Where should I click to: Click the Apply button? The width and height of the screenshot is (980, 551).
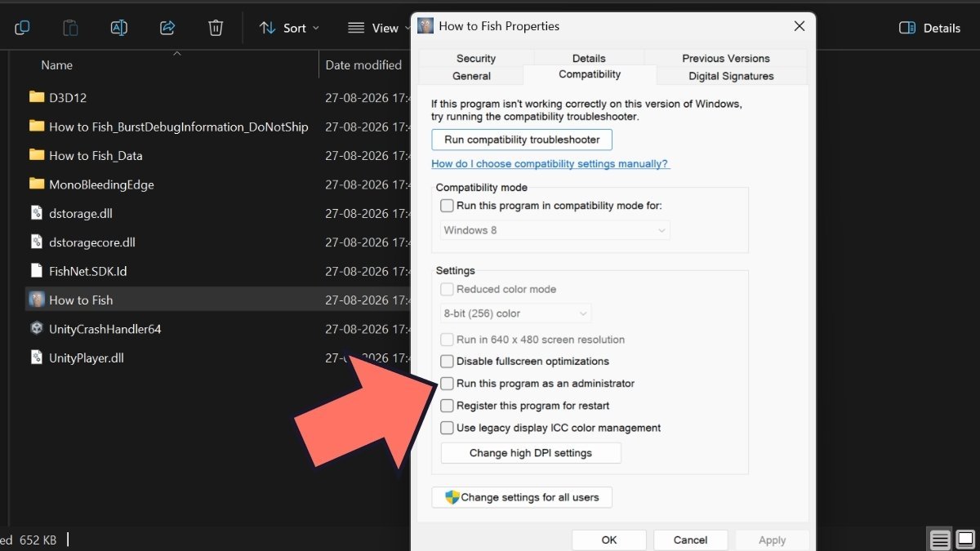coord(773,540)
